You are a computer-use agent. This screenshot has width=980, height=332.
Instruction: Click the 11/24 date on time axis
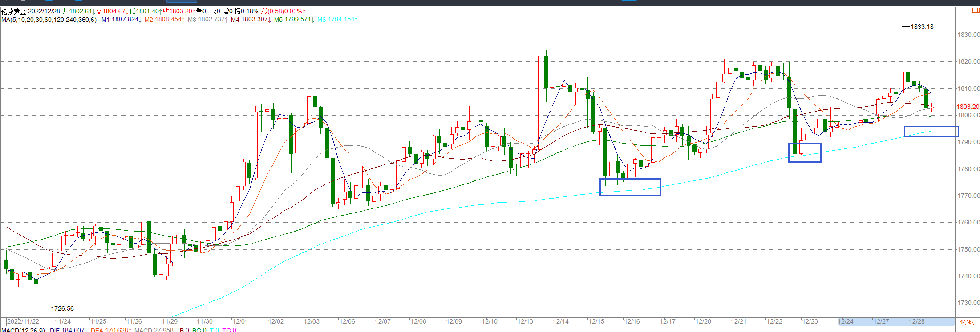pyautogui.click(x=63, y=321)
